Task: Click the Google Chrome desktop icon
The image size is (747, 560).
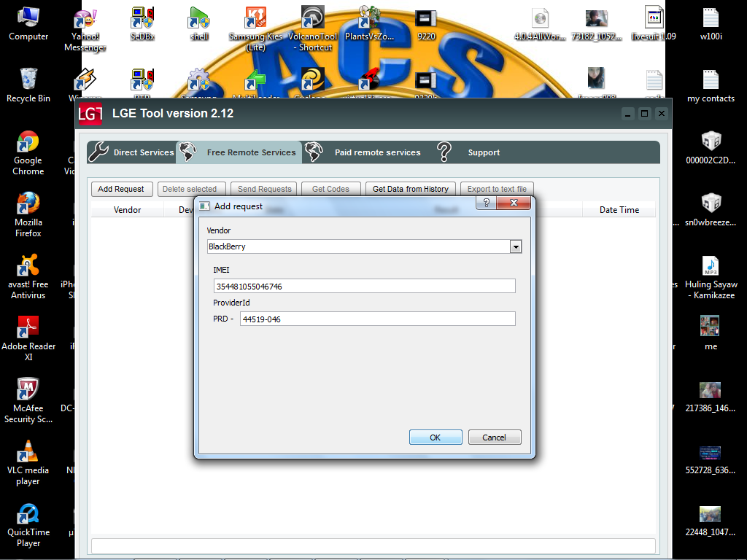Action: pyautogui.click(x=28, y=144)
